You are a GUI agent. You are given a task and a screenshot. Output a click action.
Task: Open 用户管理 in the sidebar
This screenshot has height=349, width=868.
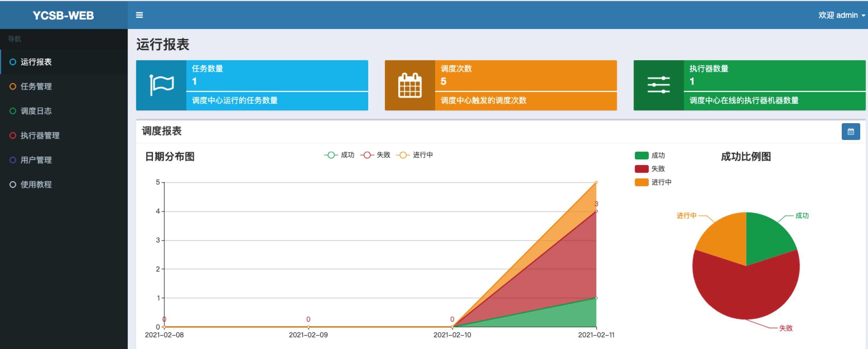pyautogui.click(x=64, y=160)
